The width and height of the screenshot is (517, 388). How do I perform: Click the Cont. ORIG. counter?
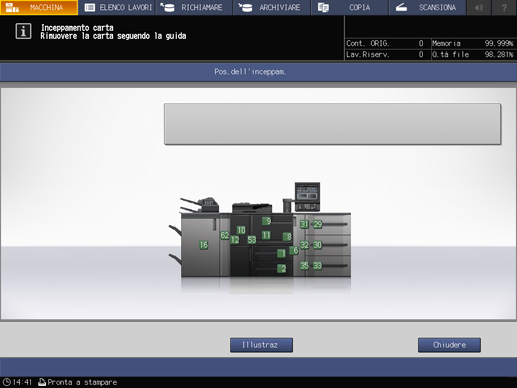[385, 43]
